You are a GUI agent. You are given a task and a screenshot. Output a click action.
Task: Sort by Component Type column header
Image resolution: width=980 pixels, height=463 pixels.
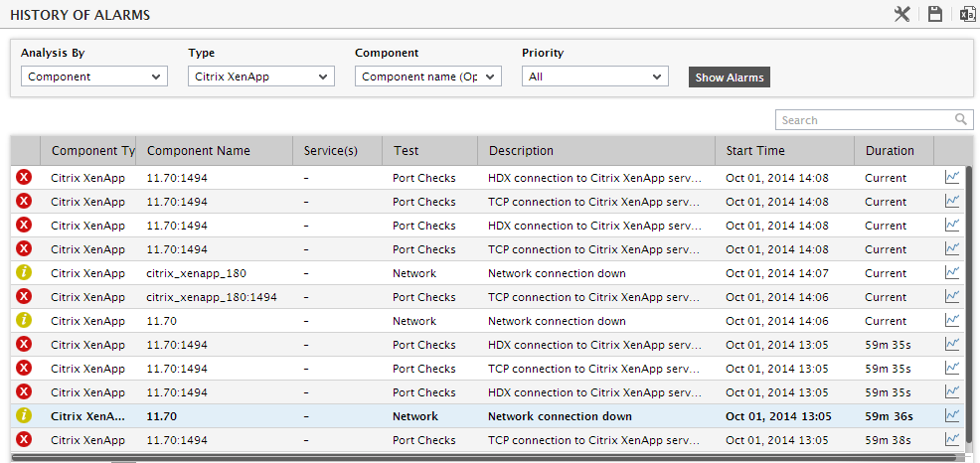click(x=88, y=151)
